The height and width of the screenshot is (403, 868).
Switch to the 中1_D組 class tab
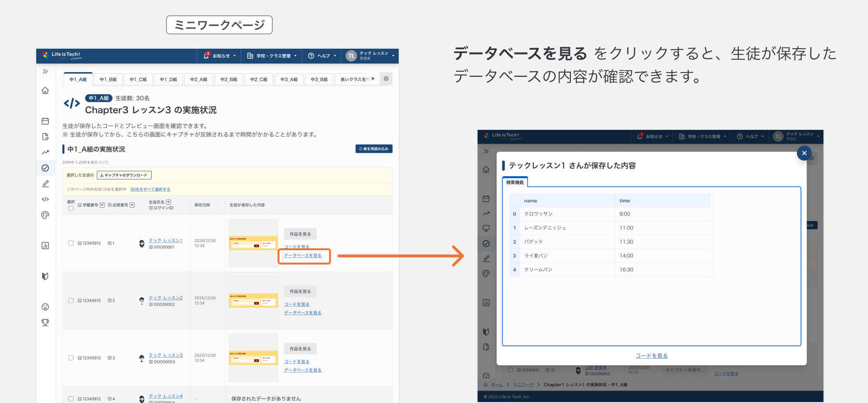(x=168, y=79)
